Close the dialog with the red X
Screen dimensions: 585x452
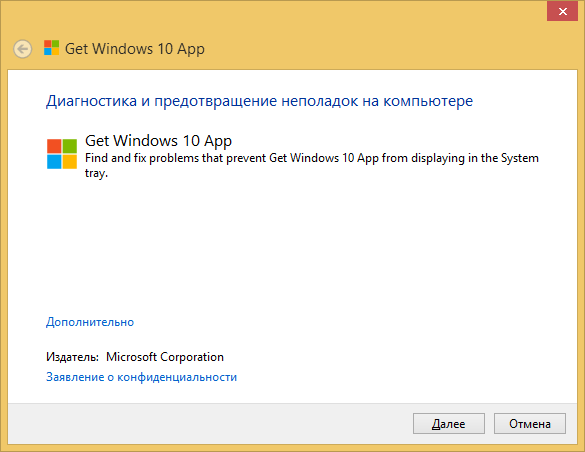pos(562,12)
